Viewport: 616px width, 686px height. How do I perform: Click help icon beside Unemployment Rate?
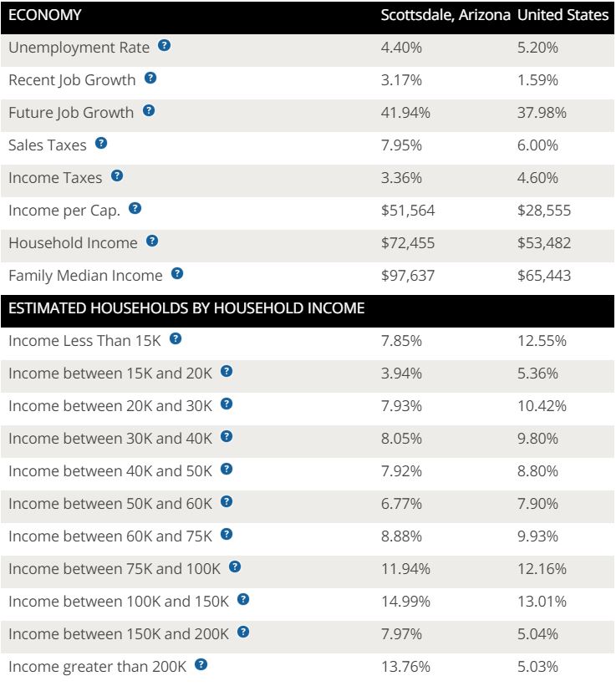164,45
